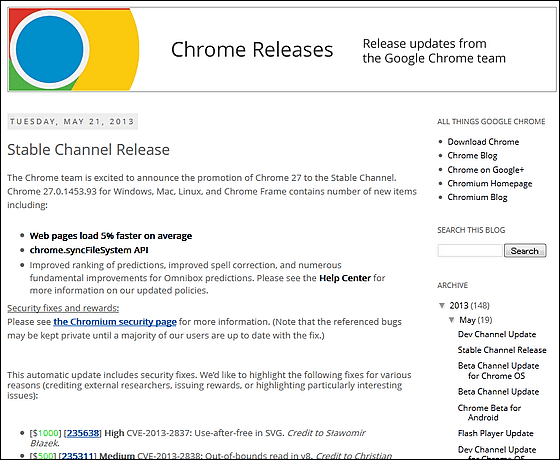Open Stable Channel Release post title
Viewport: 560px width, 460px height.
point(89,150)
